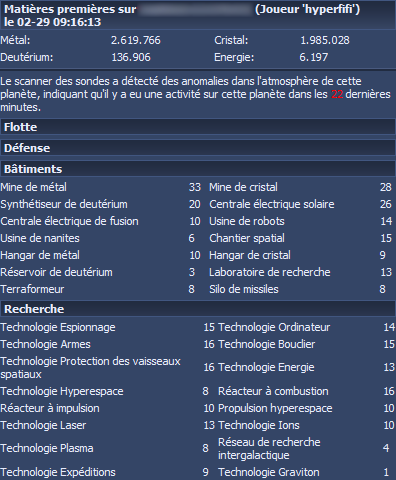Select the Métal amount 2.619.766

click(136, 40)
